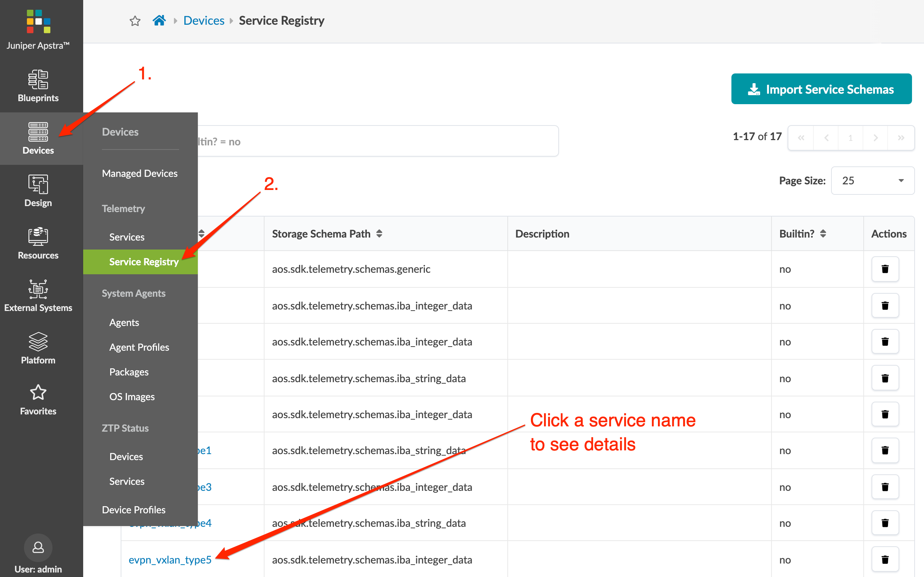Sort by the Builtin? column
Image resolution: width=924 pixels, height=577 pixels.
(823, 233)
